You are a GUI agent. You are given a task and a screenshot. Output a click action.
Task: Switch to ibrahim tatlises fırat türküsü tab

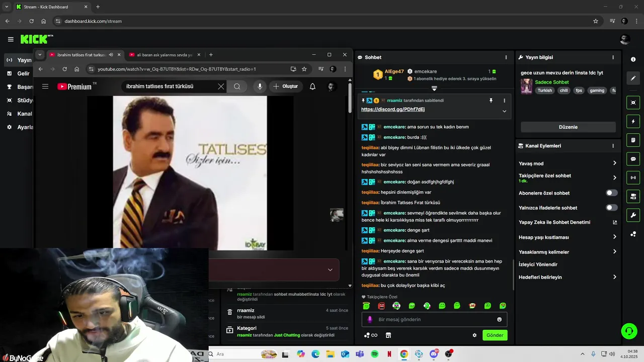coord(85,55)
